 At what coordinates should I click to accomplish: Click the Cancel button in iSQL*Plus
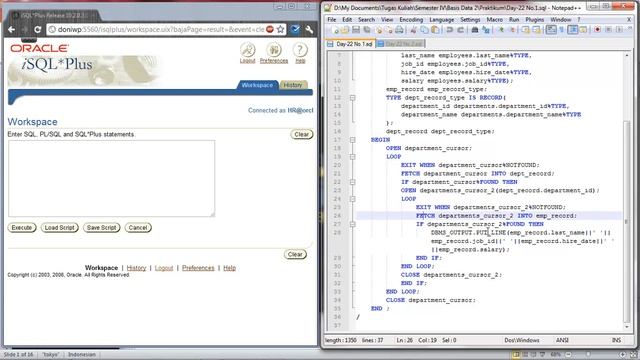(138, 227)
